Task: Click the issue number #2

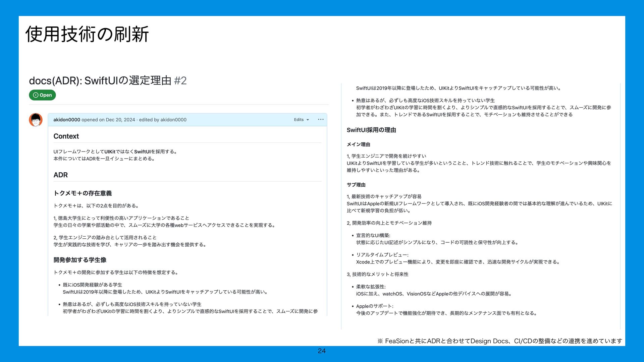Action: [x=180, y=81]
